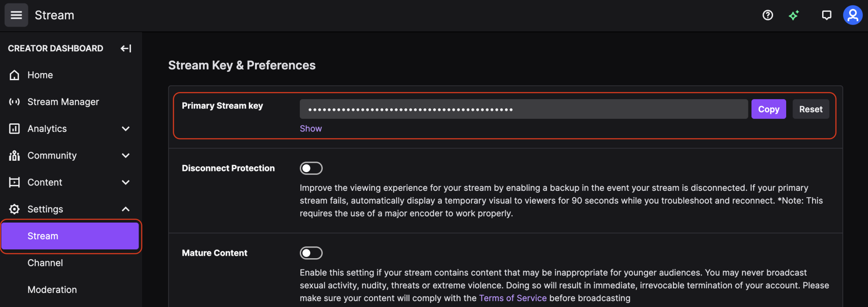The width and height of the screenshot is (868, 307).
Task: Open whispers via the chat bubble icon
Action: 826,15
